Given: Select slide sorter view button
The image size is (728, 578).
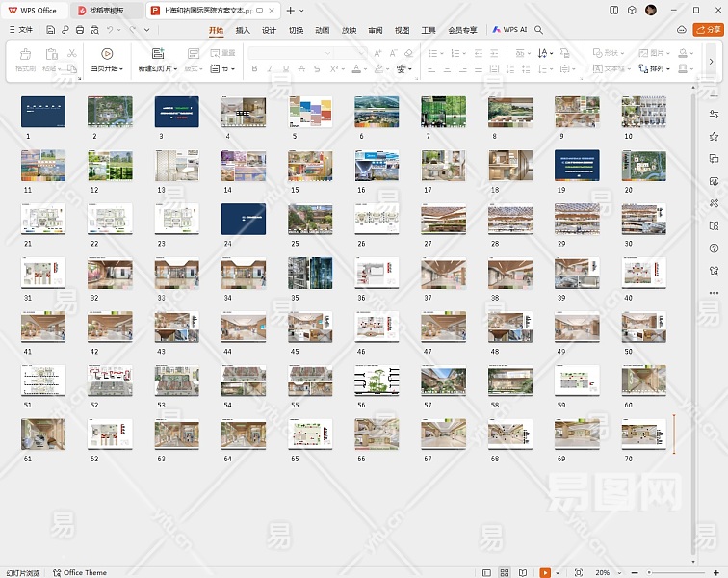Looking at the screenshot, I should coord(505,572).
